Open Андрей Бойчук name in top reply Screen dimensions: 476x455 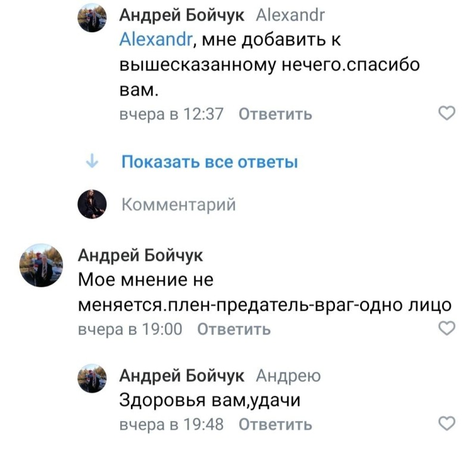click(x=181, y=15)
